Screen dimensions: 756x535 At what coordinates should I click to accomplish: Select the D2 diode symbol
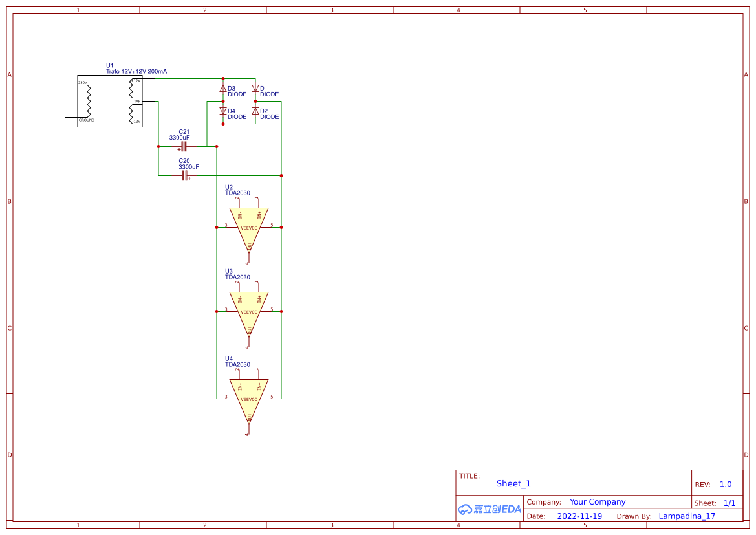click(256, 110)
